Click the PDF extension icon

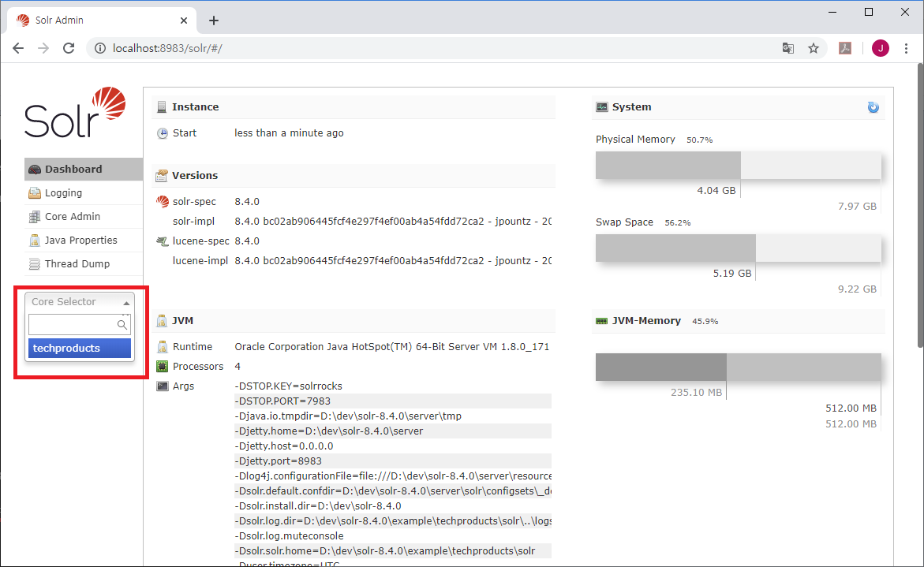tap(845, 48)
